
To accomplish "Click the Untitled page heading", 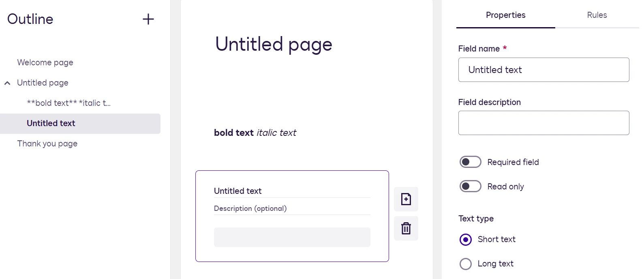I will click(274, 44).
